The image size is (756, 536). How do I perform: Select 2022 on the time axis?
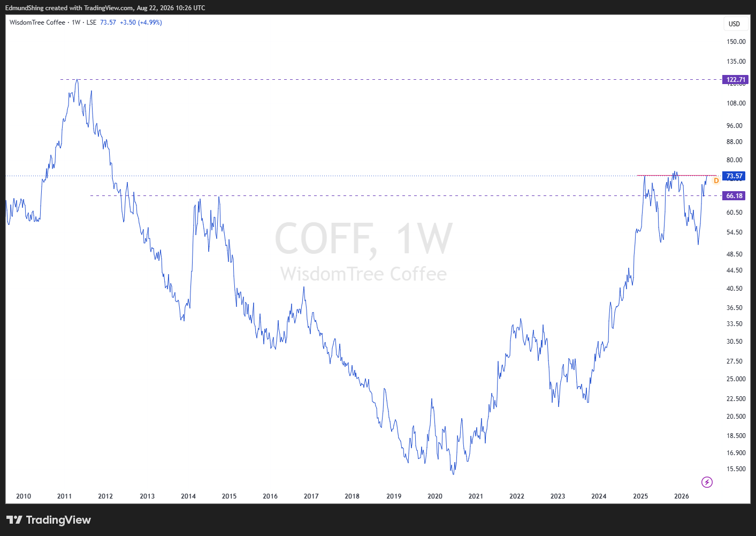click(517, 496)
